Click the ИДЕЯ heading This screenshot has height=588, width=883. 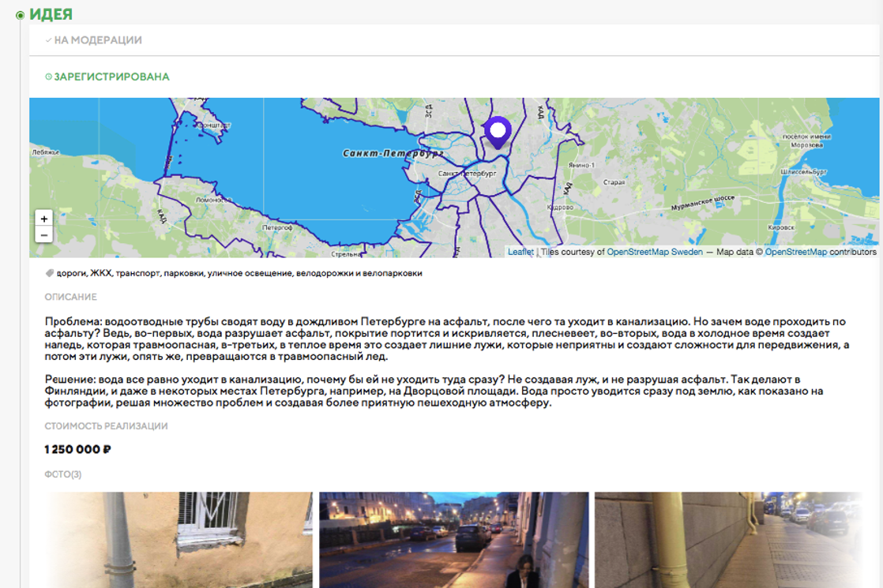(x=51, y=14)
